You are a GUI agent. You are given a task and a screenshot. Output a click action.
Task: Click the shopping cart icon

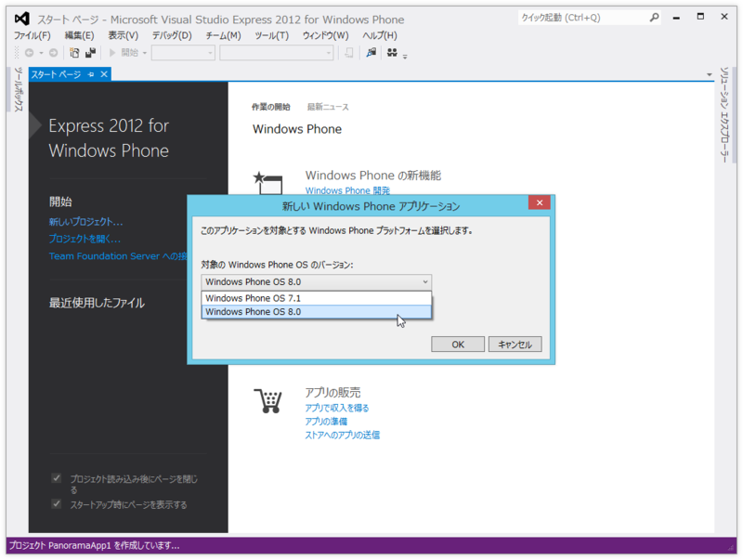(268, 401)
